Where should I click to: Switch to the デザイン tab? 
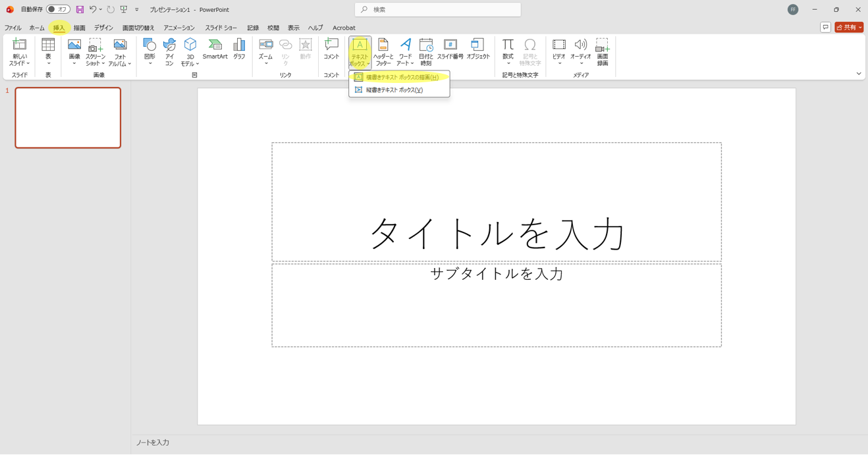coord(103,28)
